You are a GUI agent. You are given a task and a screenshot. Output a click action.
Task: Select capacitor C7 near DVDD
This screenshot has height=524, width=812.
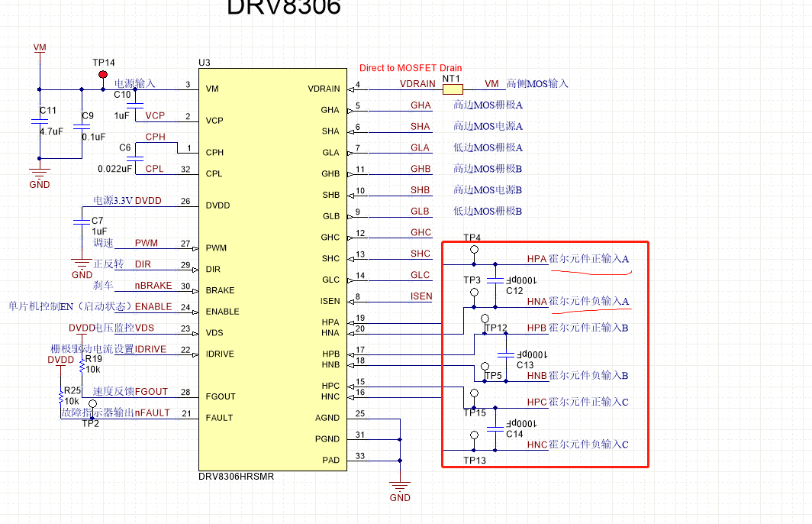click(82, 222)
